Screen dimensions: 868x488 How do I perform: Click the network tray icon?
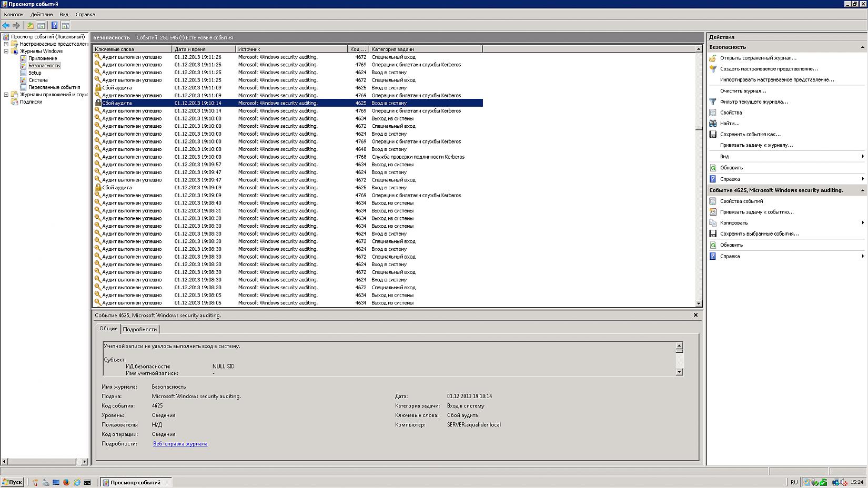point(835,482)
